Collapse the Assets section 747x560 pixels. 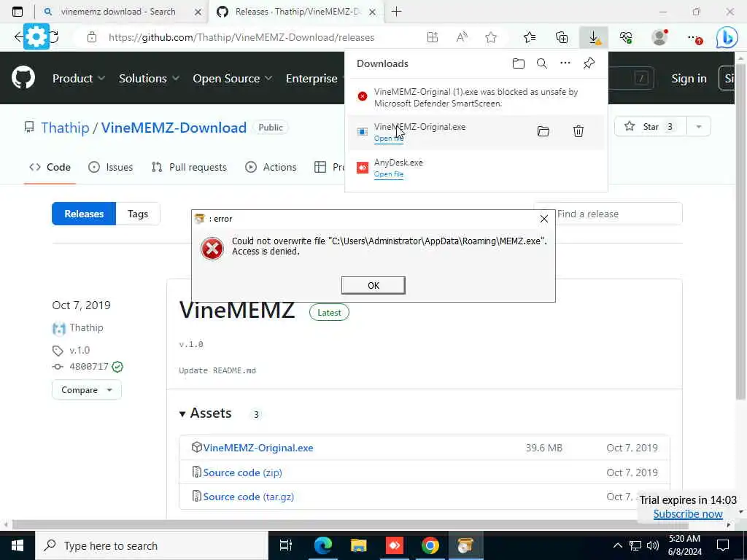[x=205, y=413]
